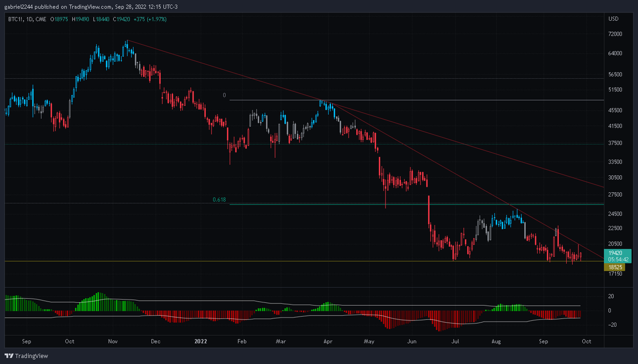The image size is (638, 364).
Task: Click the indicator axis value 20
Action: tap(611, 297)
